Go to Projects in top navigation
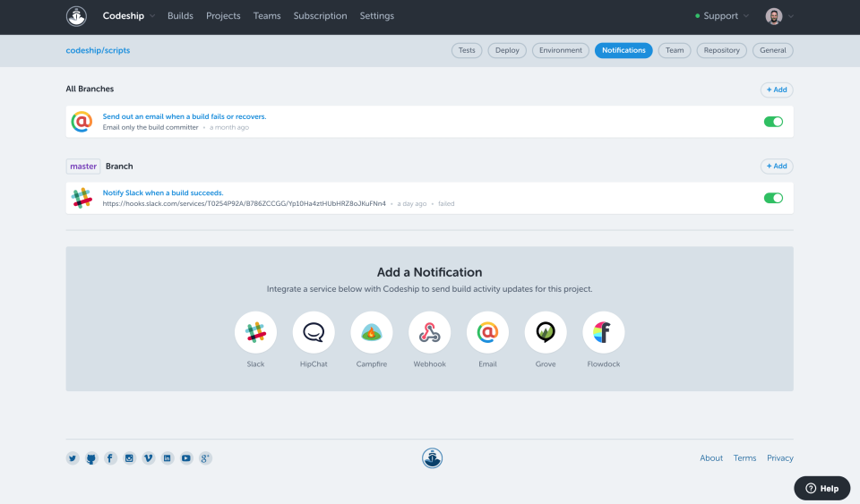 coord(223,16)
